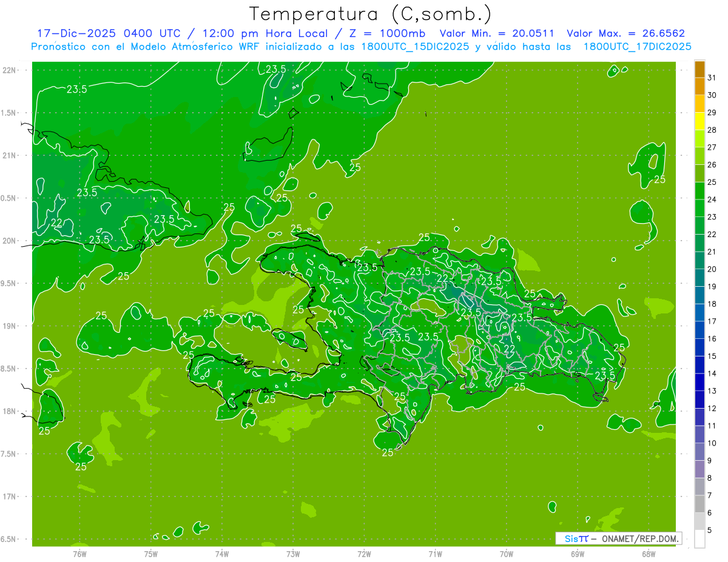Click the white swatch below legend value 5
Viewport: 728px width, 562px height.
tap(699, 539)
